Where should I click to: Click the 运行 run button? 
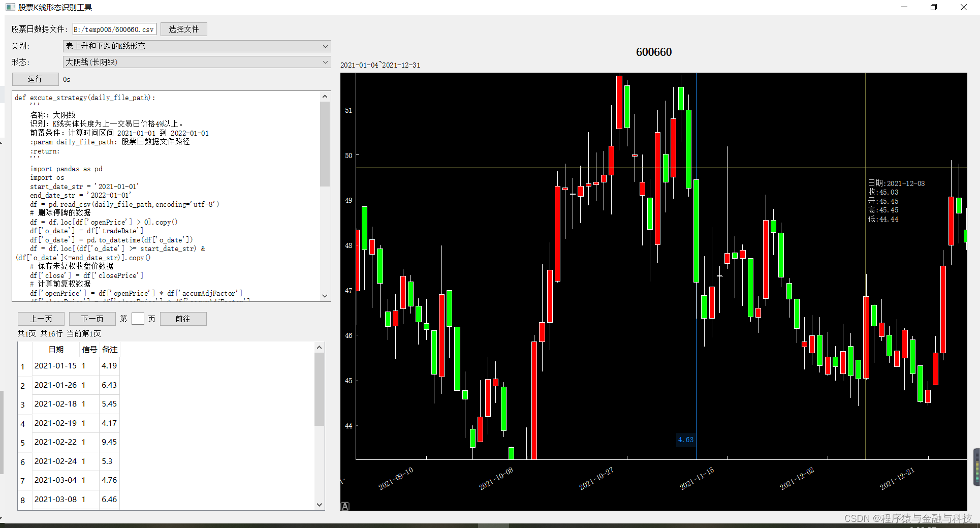point(36,79)
